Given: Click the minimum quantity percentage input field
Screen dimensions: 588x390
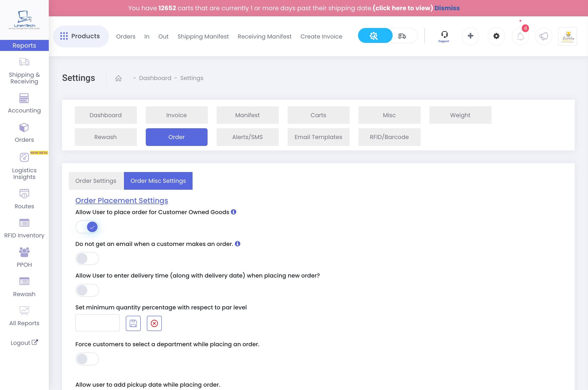Looking at the screenshot, I should pyautogui.click(x=98, y=323).
